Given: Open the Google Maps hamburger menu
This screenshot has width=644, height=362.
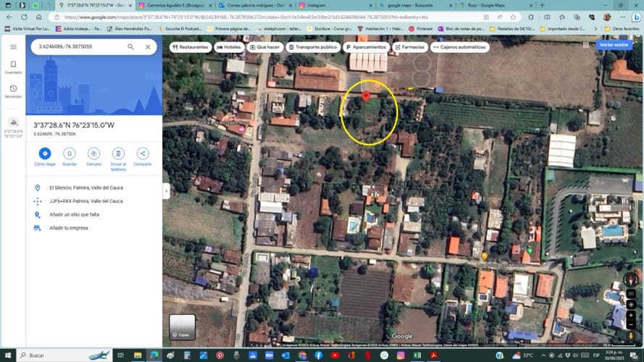Looking at the screenshot, I should 14,47.
